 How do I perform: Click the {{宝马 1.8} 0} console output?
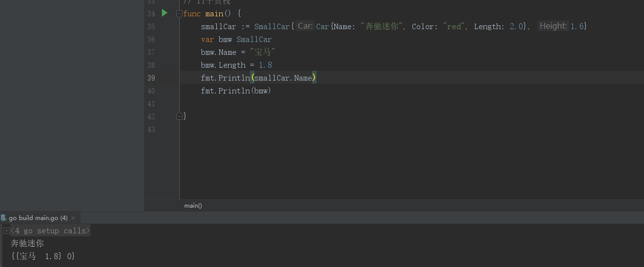tap(42, 256)
